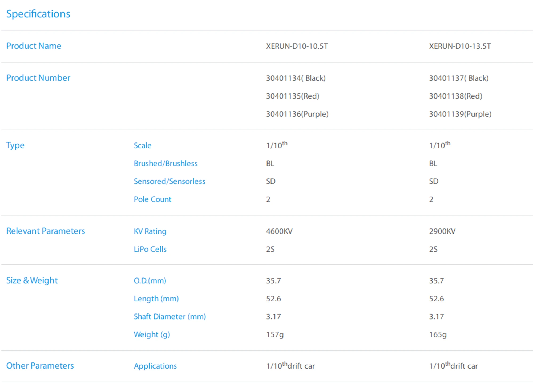Click the Applications parameter label
Screen dimensions: 533x392
pos(155,366)
